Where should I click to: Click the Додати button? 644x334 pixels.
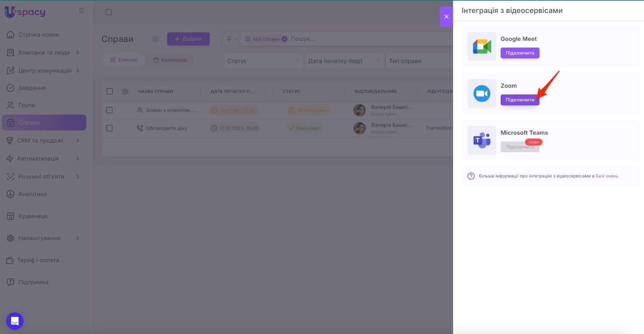click(188, 39)
